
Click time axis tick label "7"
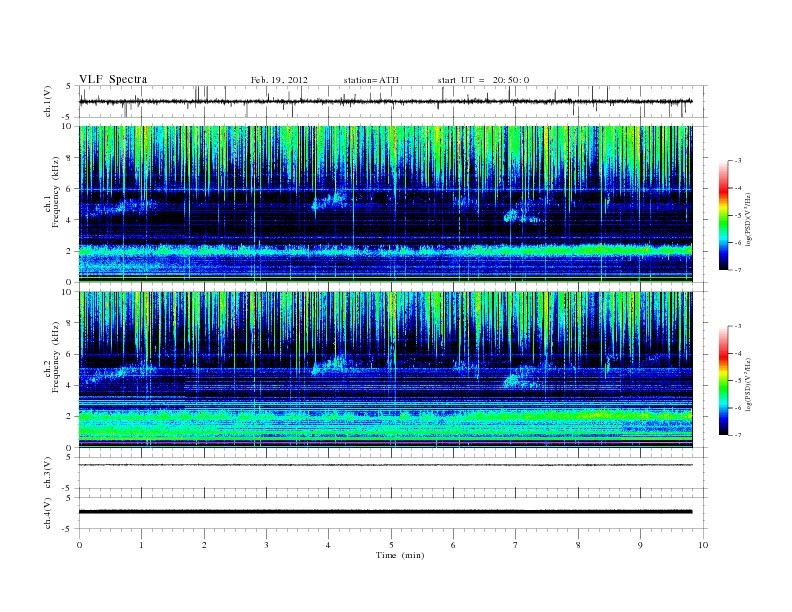tap(515, 545)
